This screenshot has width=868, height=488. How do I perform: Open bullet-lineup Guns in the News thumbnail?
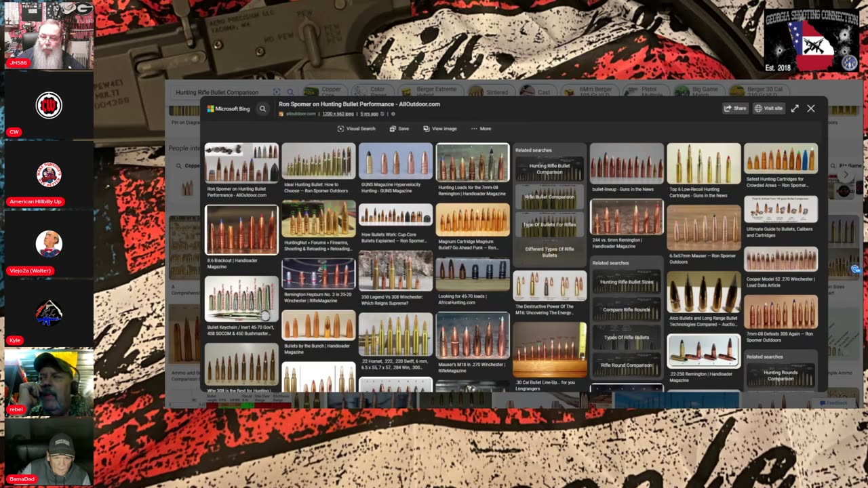(x=627, y=163)
